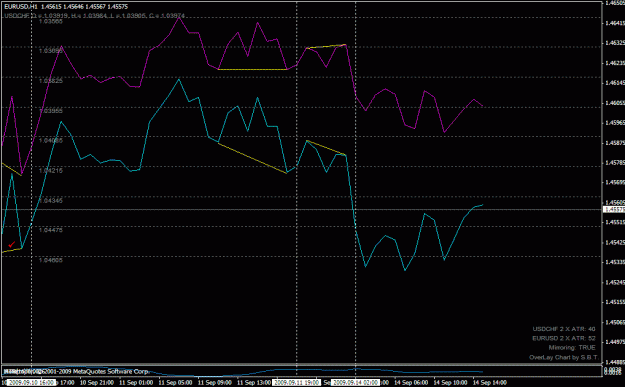
Task: Click the EURUSD 2 X ATR: 52 label
Action: click(x=564, y=338)
